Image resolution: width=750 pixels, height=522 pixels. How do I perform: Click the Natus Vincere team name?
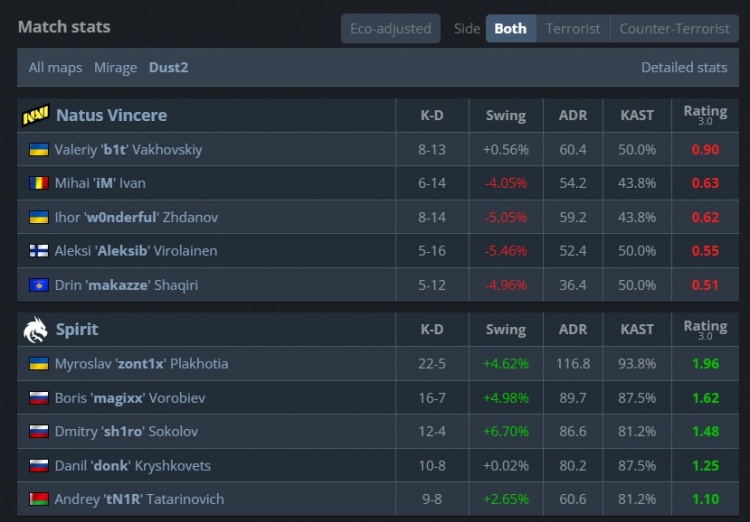(111, 115)
